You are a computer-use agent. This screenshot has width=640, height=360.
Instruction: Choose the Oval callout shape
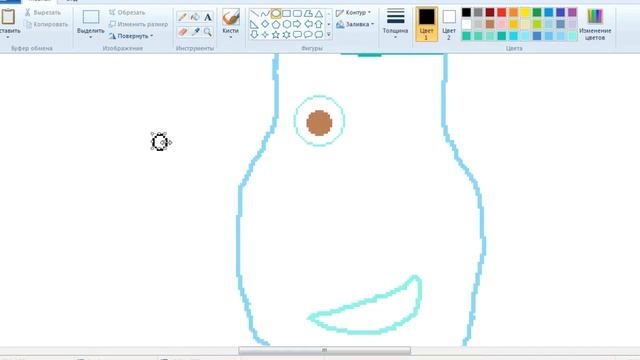(308, 35)
